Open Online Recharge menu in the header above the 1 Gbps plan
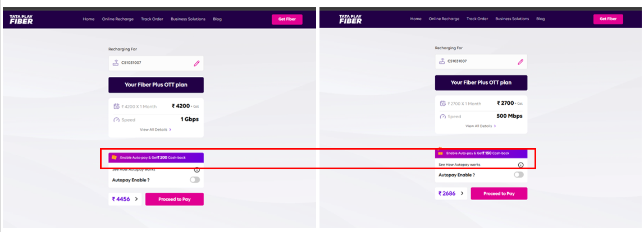This screenshot has height=232, width=644. pyautogui.click(x=118, y=19)
